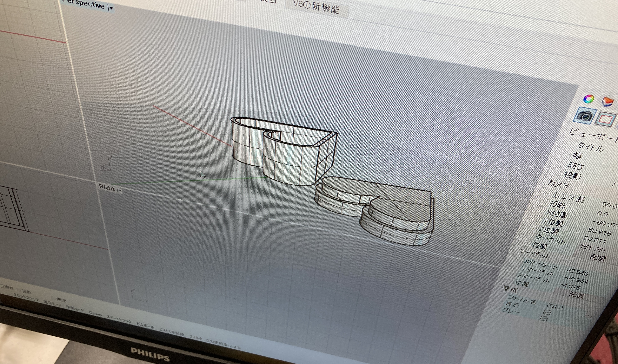The image size is (618, 364).
Task: Click the カメラ section header
Action: click(558, 184)
